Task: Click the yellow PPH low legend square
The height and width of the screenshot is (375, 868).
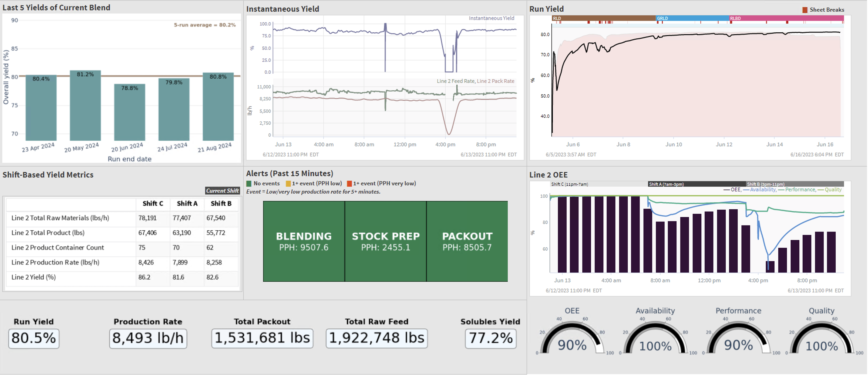Action: coord(288,183)
